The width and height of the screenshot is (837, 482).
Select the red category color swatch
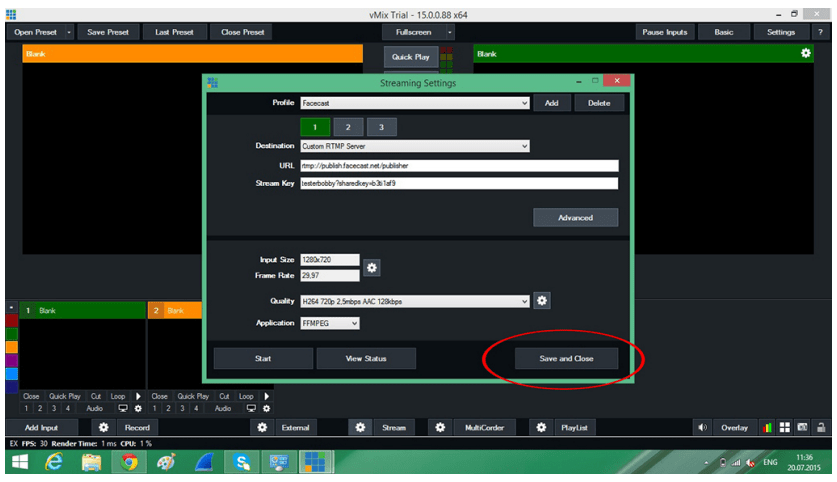pos(12,321)
